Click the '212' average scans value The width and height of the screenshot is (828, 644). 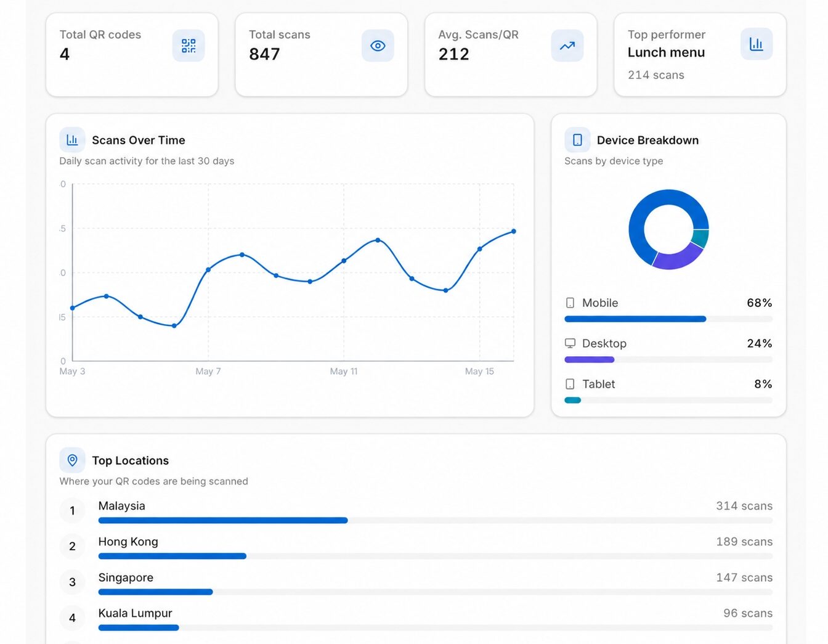pos(454,54)
